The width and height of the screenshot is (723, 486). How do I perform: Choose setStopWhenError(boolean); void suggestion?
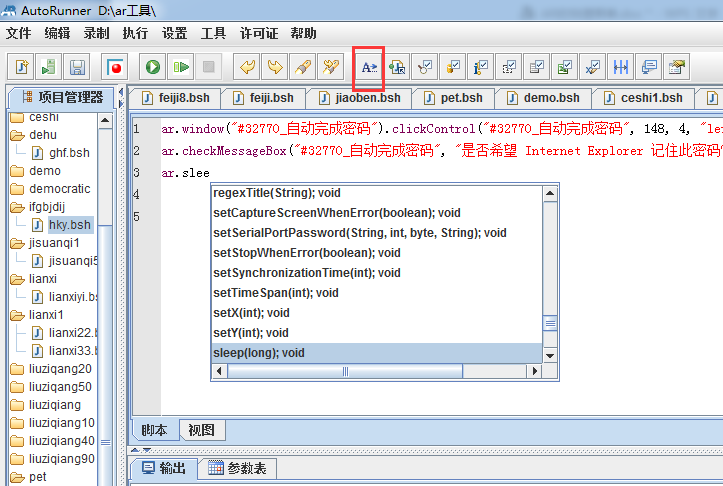pos(376,253)
